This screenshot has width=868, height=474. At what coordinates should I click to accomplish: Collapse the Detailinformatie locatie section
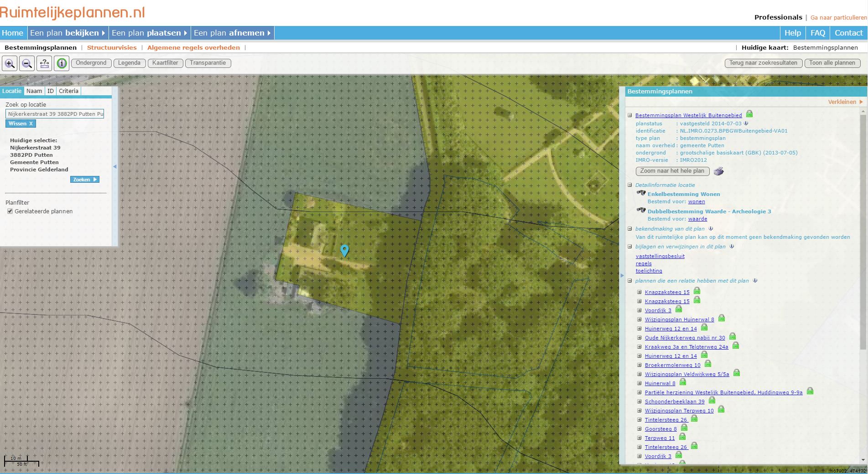pos(630,185)
